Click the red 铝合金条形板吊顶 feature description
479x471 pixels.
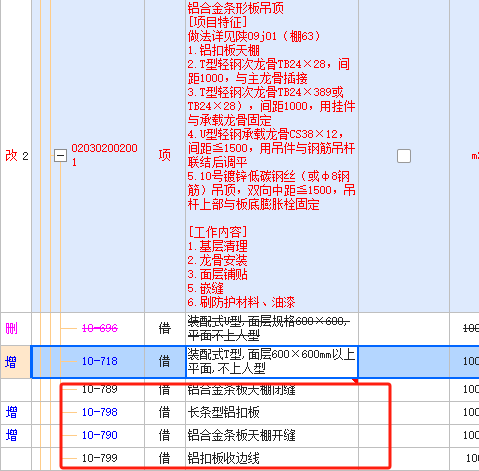pyautogui.click(x=272, y=155)
